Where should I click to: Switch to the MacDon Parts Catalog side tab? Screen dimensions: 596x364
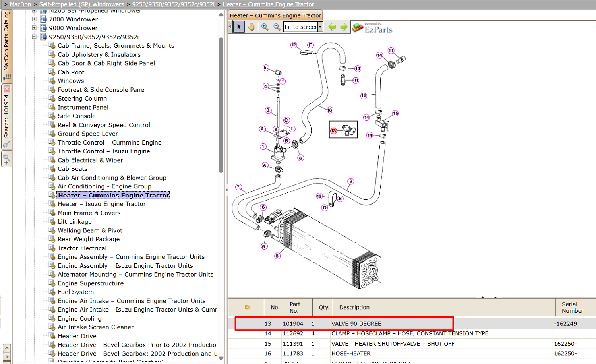7,46
